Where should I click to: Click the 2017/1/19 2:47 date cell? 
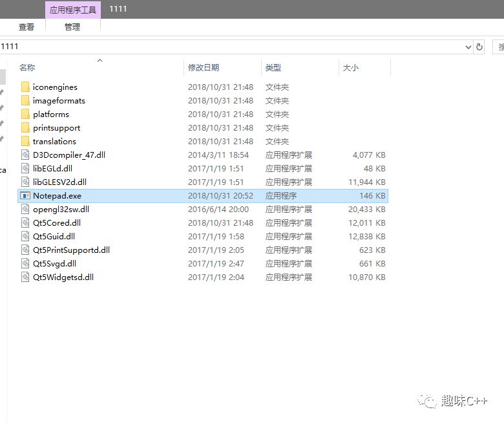216,263
